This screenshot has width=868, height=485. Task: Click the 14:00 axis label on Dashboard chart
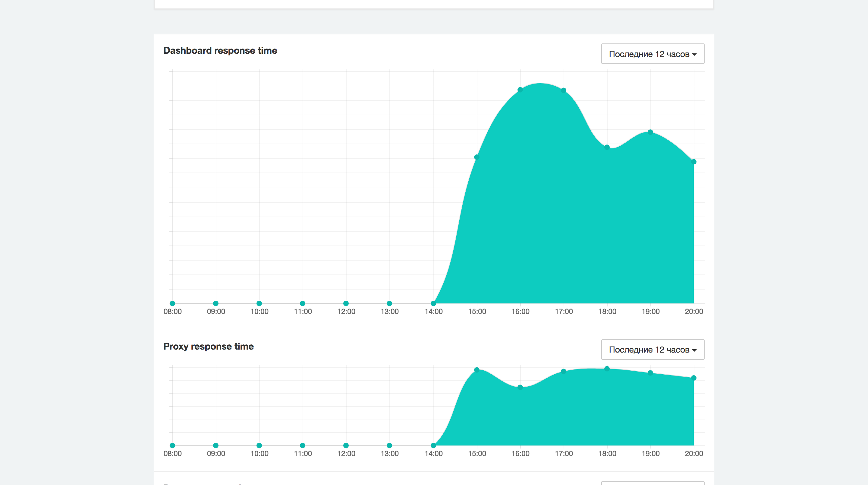(x=433, y=311)
